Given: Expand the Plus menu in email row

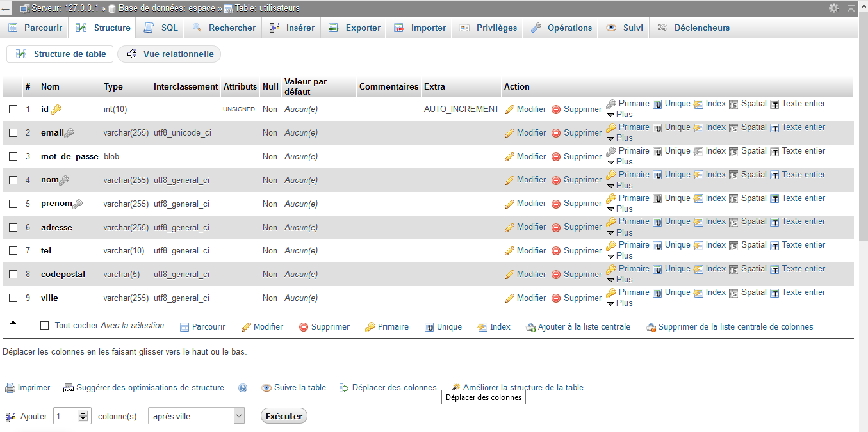Looking at the screenshot, I should coord(619,138).
